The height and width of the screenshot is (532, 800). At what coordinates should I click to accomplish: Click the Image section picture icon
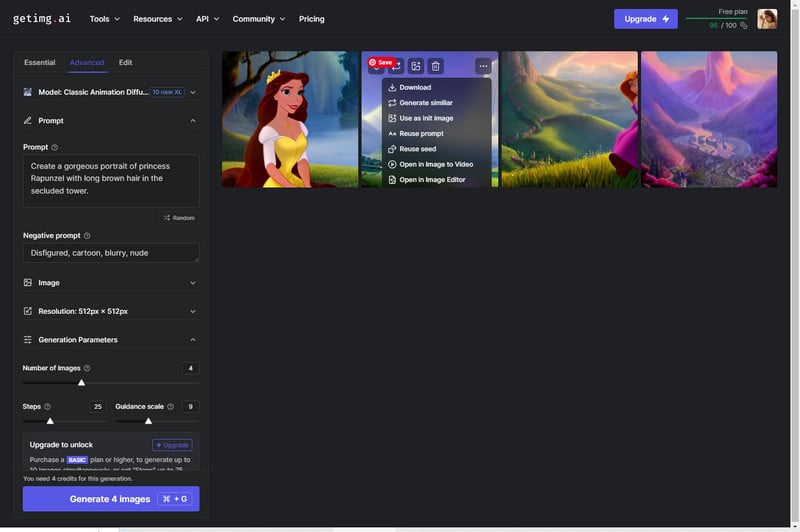tap(28, 283)
